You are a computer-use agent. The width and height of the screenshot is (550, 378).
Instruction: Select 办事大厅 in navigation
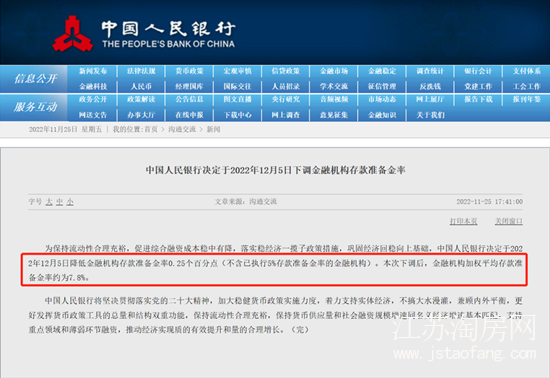[x=141, y=115]
